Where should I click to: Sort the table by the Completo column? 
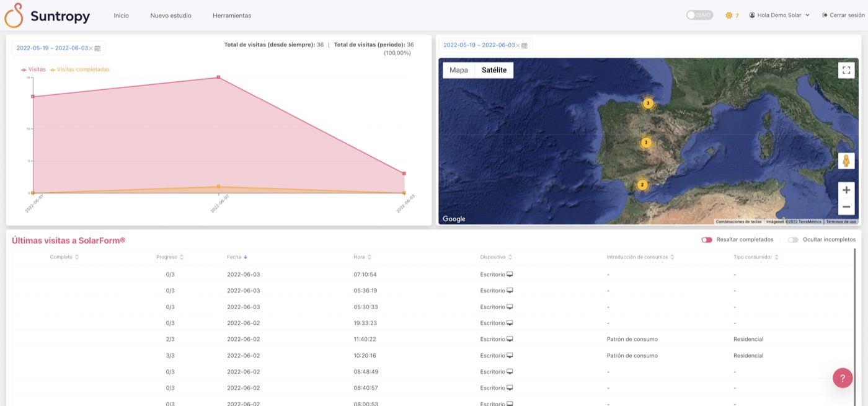[x=64, y=257]
